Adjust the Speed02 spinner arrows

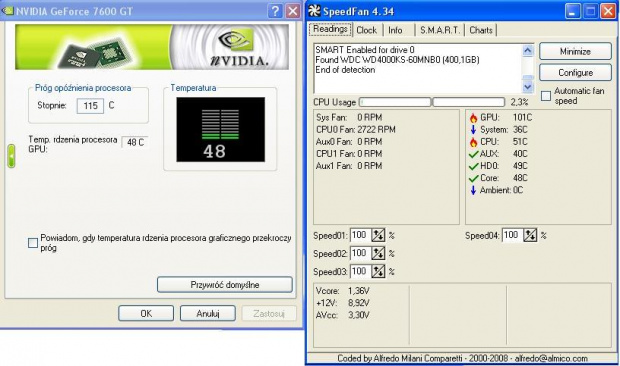coord(378,253)
